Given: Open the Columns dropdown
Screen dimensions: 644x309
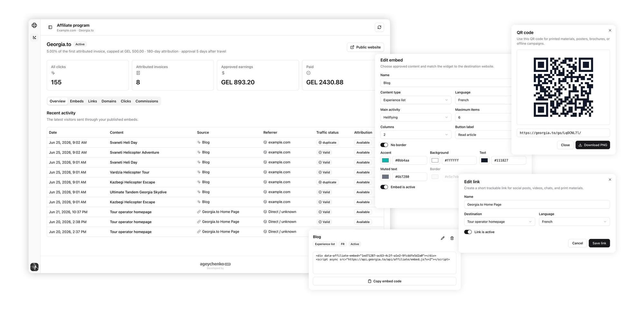Looking at the screenshot, I should 415,135.
